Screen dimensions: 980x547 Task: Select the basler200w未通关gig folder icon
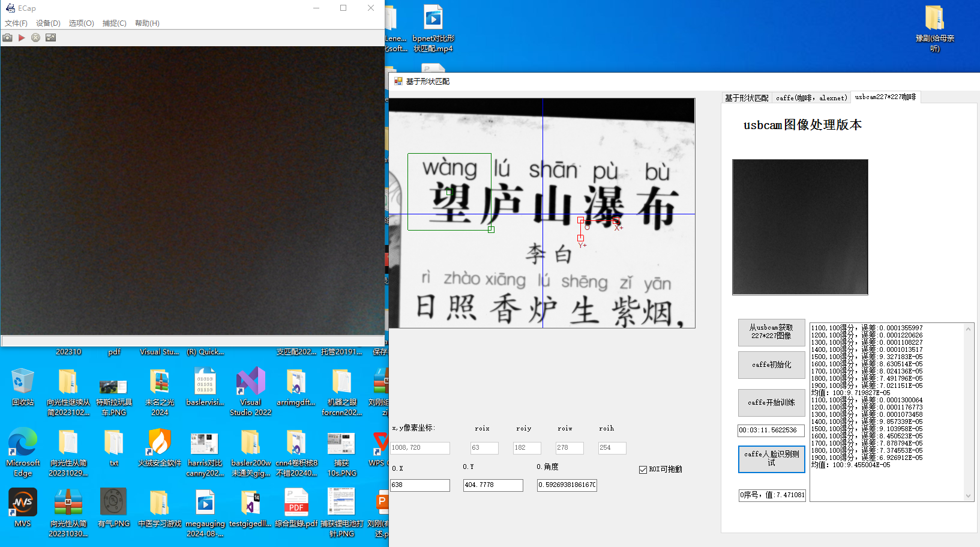(250, 452)
